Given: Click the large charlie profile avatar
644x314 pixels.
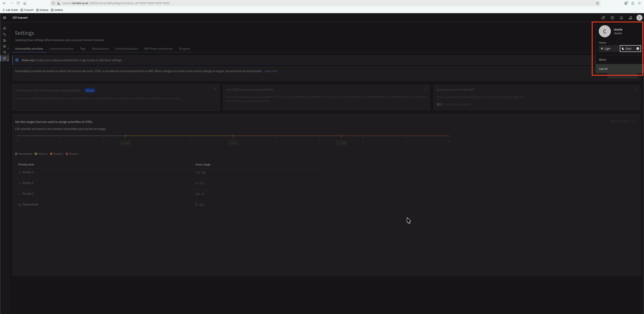Looking at the screenshot, I should (x=605, y=31).
